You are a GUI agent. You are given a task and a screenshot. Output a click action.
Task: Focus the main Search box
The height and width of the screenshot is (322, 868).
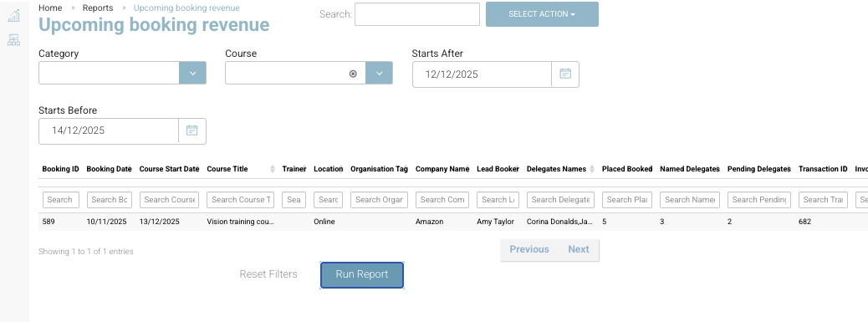click(417, 14)
